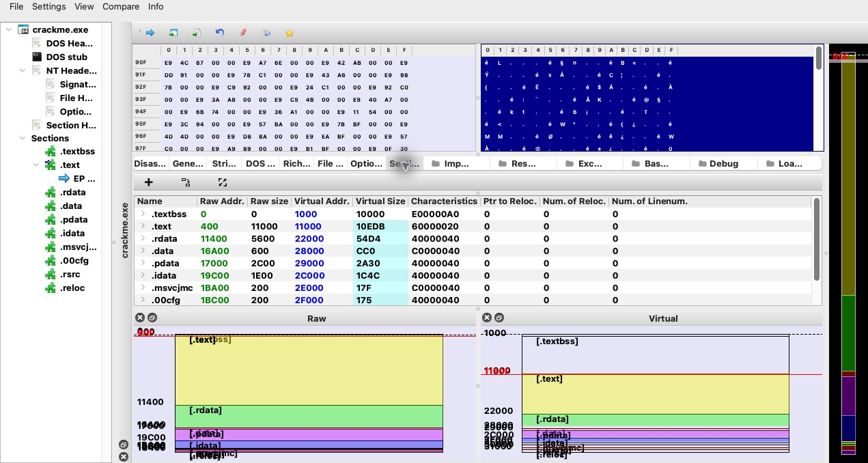
Task: Click the .reloc puzzle icon in the tree
Action: pos(51,287)
